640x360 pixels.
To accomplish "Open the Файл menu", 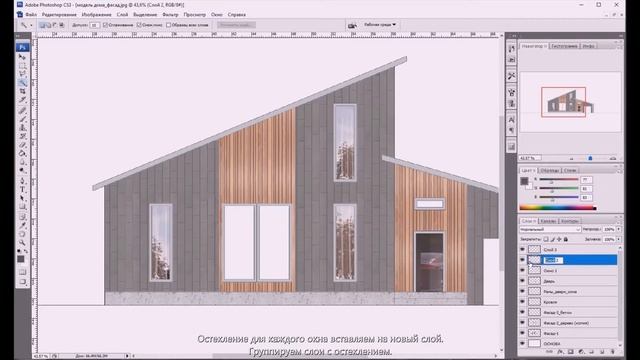I will [x=31, y=14].
